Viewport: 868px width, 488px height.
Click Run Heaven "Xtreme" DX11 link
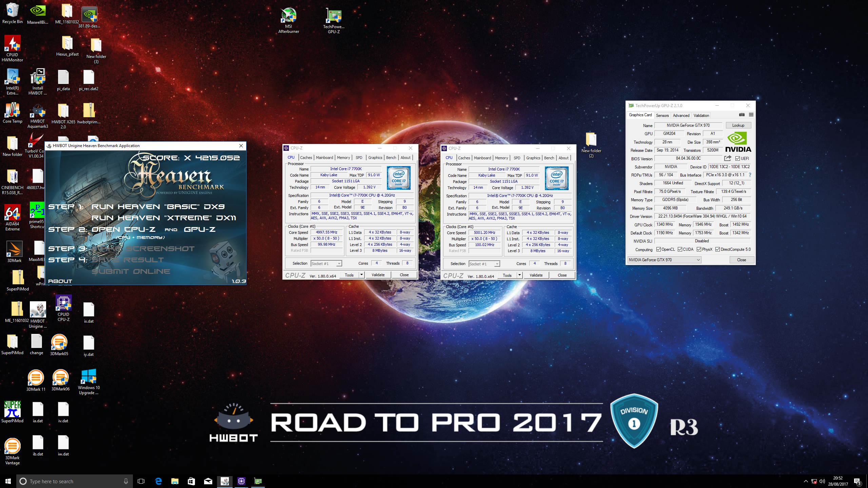coord(164,218)
